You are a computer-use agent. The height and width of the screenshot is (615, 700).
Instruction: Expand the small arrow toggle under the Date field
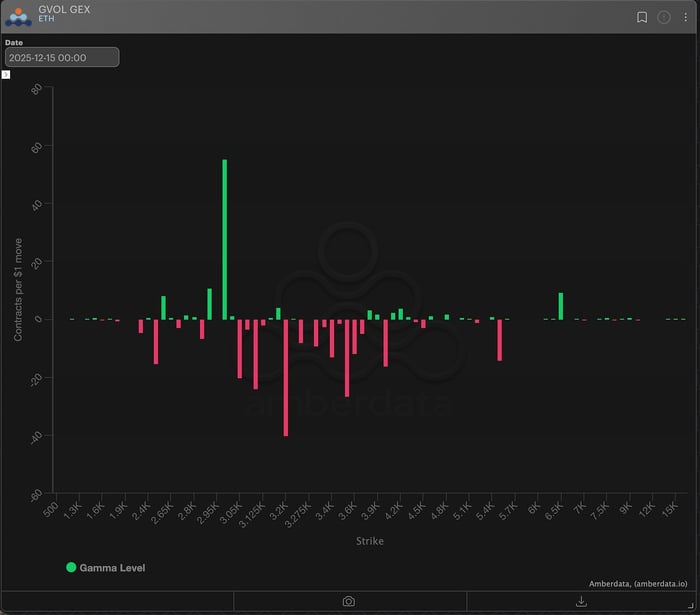6,75
